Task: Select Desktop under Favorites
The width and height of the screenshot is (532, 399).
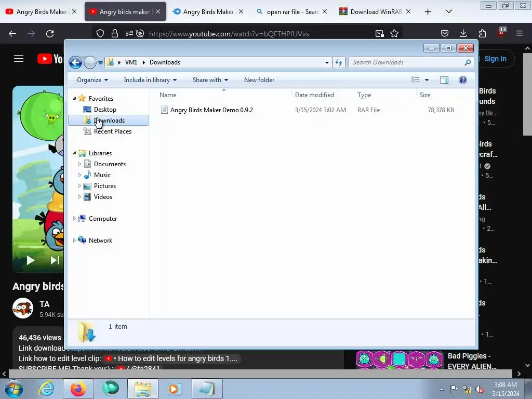Action: click(105, 110)
